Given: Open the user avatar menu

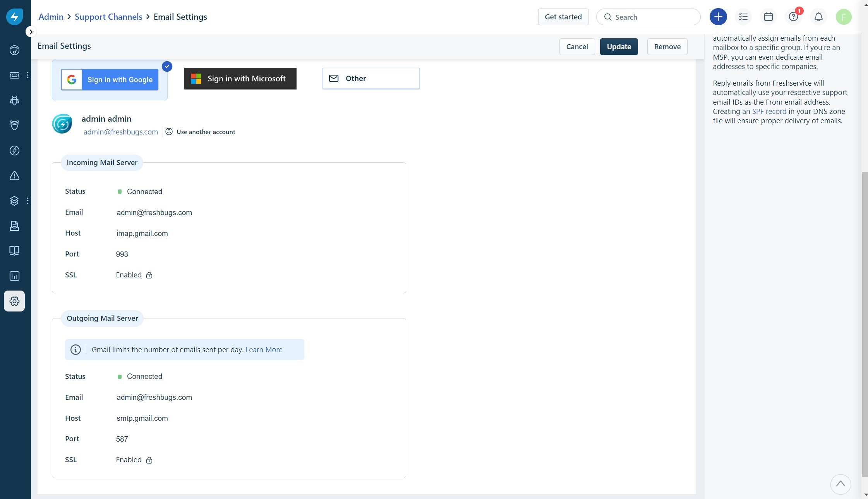Looking at the screenshot, I should [843, 17].
